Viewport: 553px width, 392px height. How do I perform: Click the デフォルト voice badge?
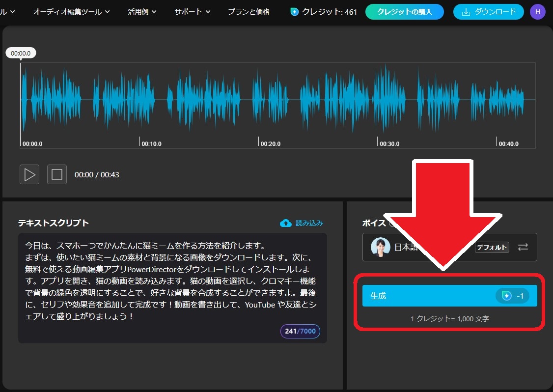coord(492,248)
